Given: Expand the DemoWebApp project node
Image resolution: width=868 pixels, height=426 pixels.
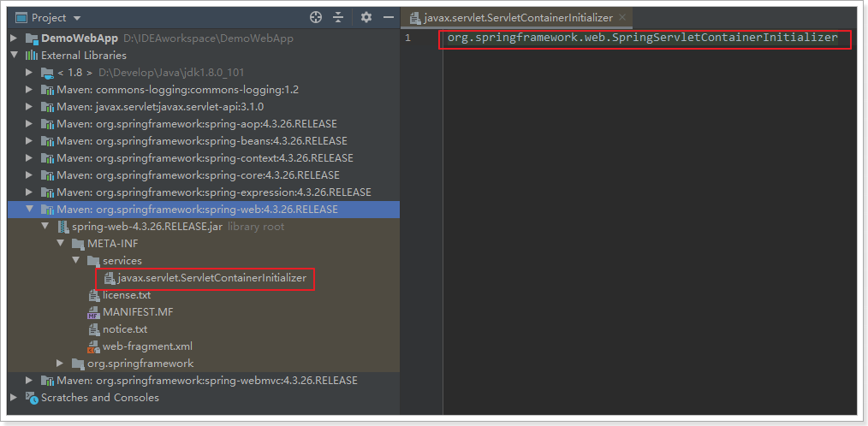Looking at the screenshot, I should click(14, 38).
